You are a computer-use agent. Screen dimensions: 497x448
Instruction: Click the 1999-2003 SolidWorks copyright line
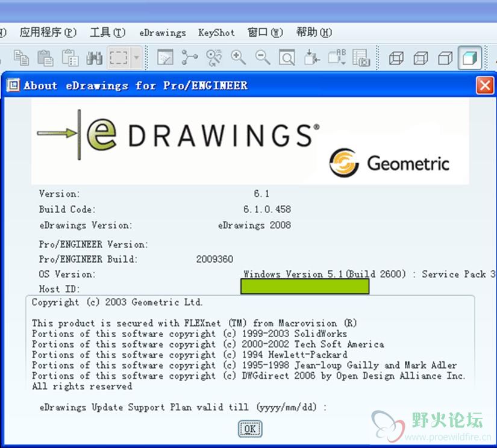pos(189,334)
